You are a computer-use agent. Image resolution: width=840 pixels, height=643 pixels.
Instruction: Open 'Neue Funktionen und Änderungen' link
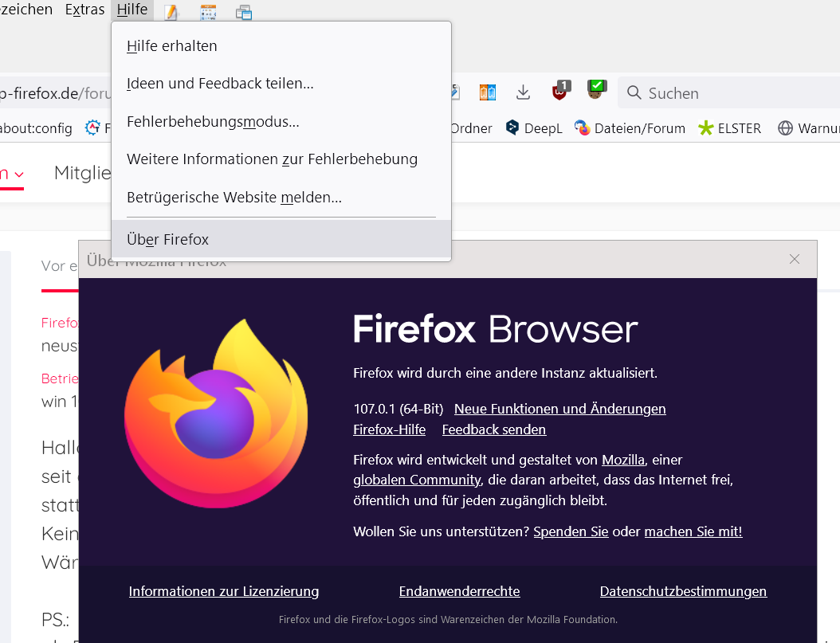(x=559, y=409)
